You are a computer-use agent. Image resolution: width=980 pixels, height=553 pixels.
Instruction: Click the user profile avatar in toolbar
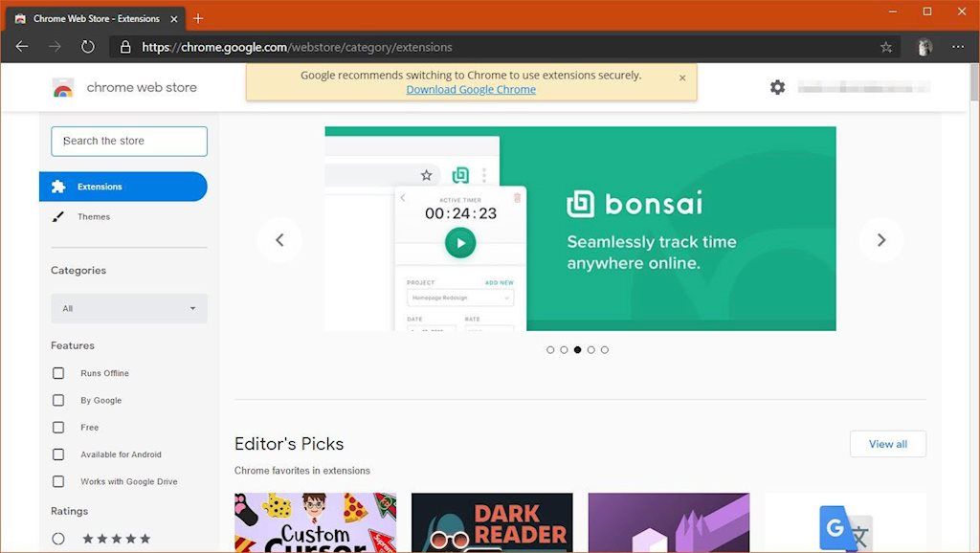[924, 47]
